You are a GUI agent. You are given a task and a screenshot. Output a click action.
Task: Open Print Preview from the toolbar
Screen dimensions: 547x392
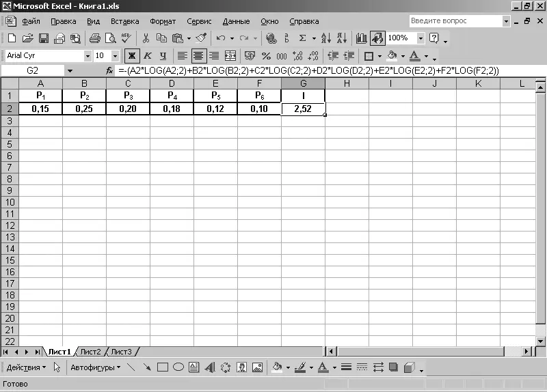pyautogui.click(x=110, y=38)
